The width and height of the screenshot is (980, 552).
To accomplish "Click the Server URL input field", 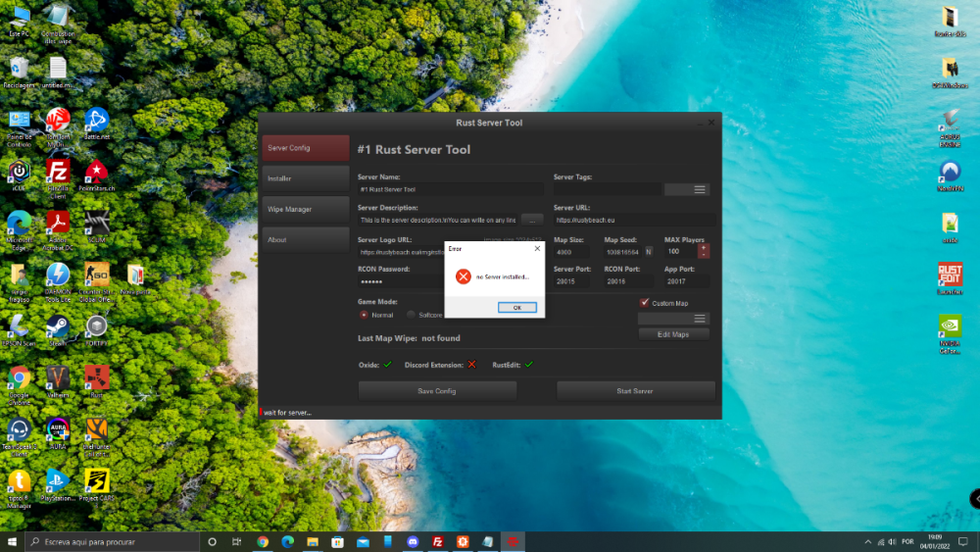I will tap(633, 221).
